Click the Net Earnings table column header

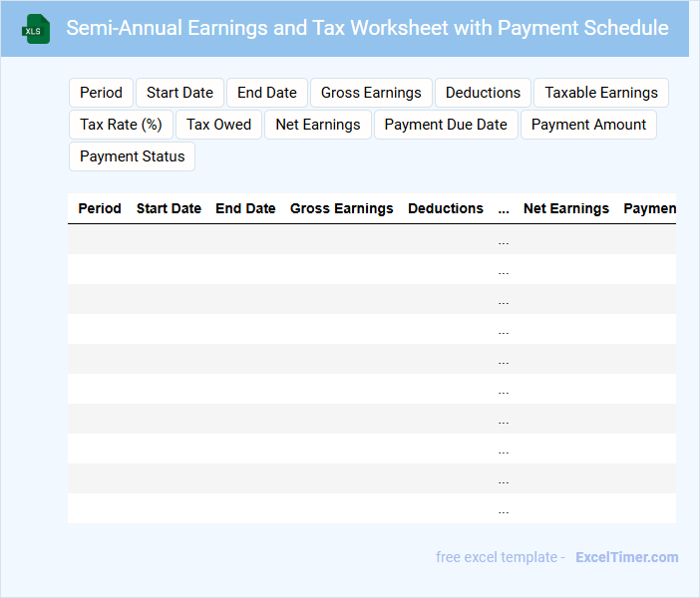click(566, 208)
